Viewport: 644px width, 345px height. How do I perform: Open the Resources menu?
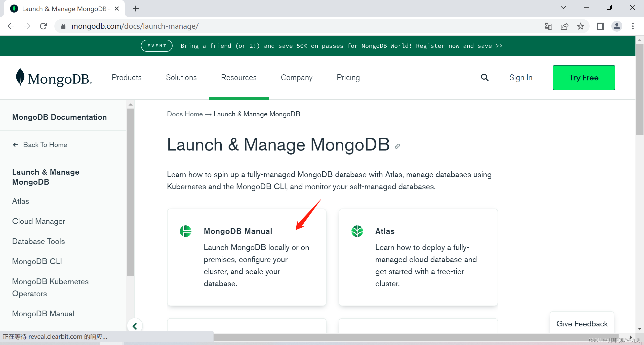(239, 78)
